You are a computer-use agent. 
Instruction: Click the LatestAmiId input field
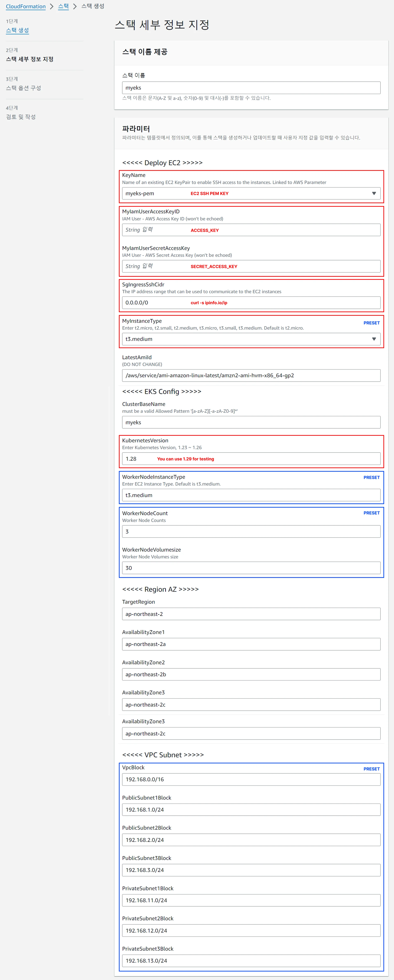click(251, 375)
